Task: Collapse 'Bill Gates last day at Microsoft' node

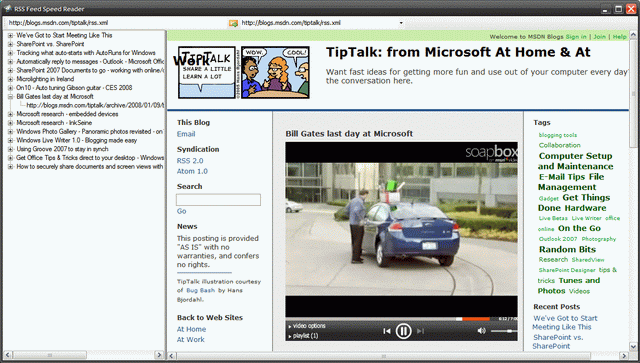Action: point(10,97)
